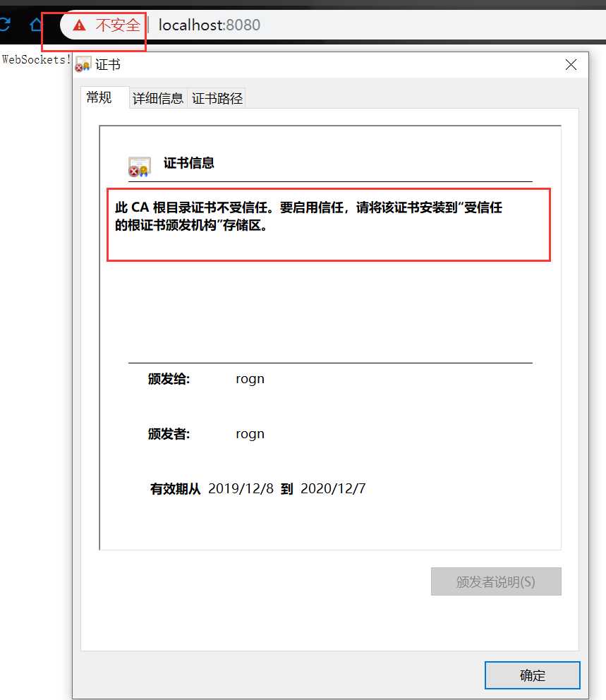Click the untrusted CA root certificate warning text
606x700 pixels.
click(309, 216)
